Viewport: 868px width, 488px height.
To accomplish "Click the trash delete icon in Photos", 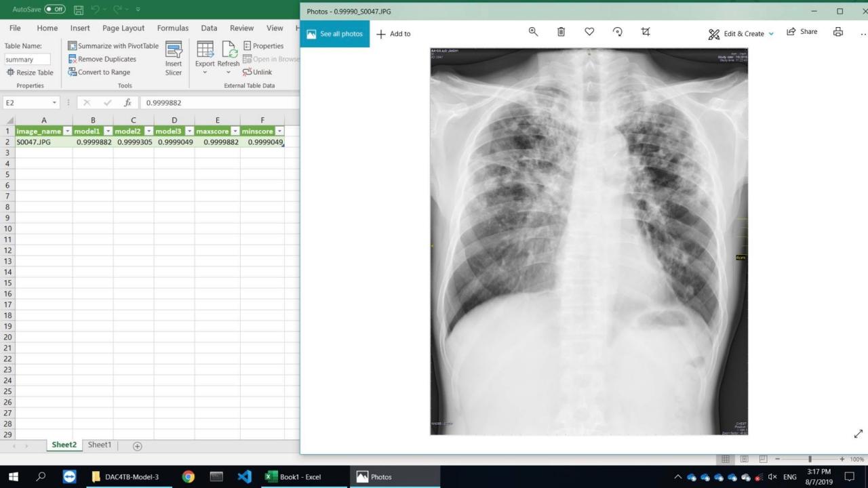I will click(561, 32).
